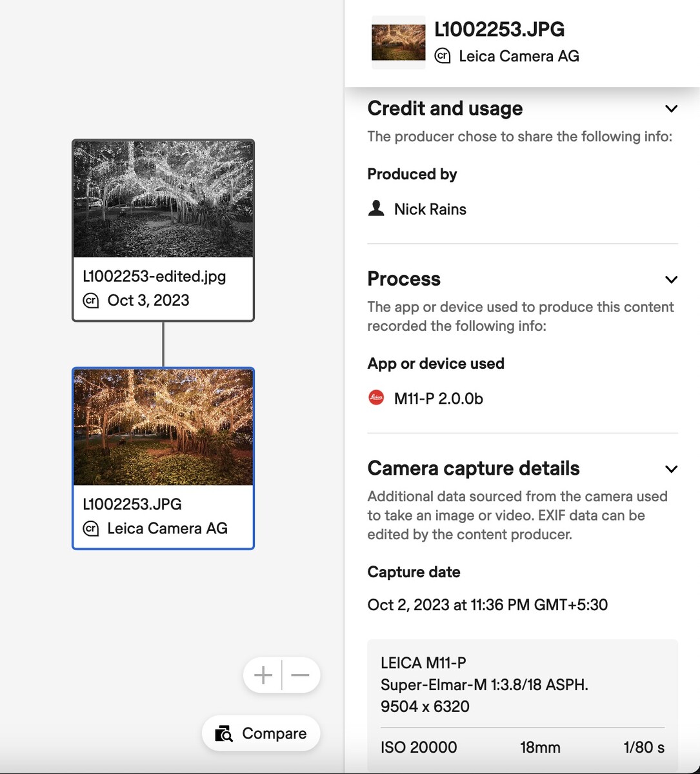Click the 18mm focal length value
This screenshot has width=700, height=774.
(x=541, y=748)
